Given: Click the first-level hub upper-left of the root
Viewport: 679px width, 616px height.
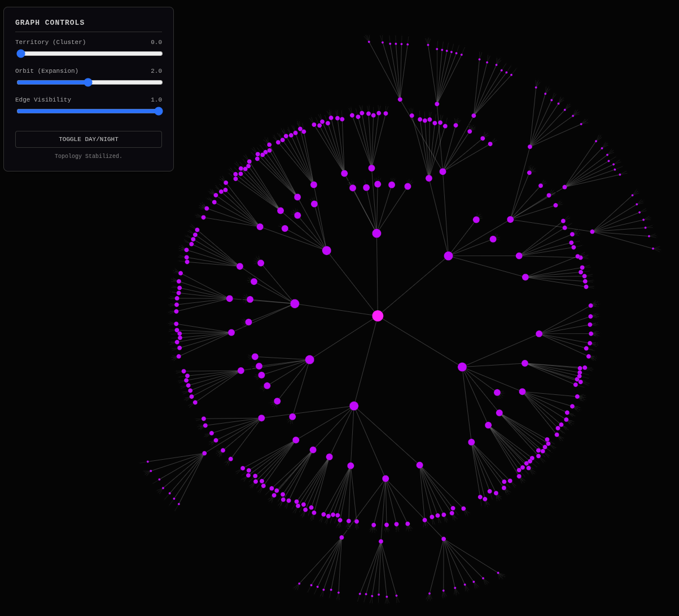Looking at the screenshot, I should (x=326, y=250).
